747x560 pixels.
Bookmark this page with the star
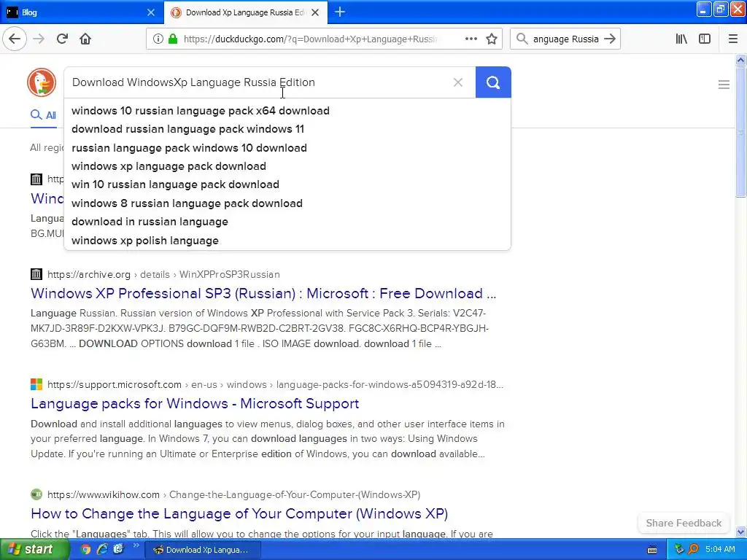(492, 39)
